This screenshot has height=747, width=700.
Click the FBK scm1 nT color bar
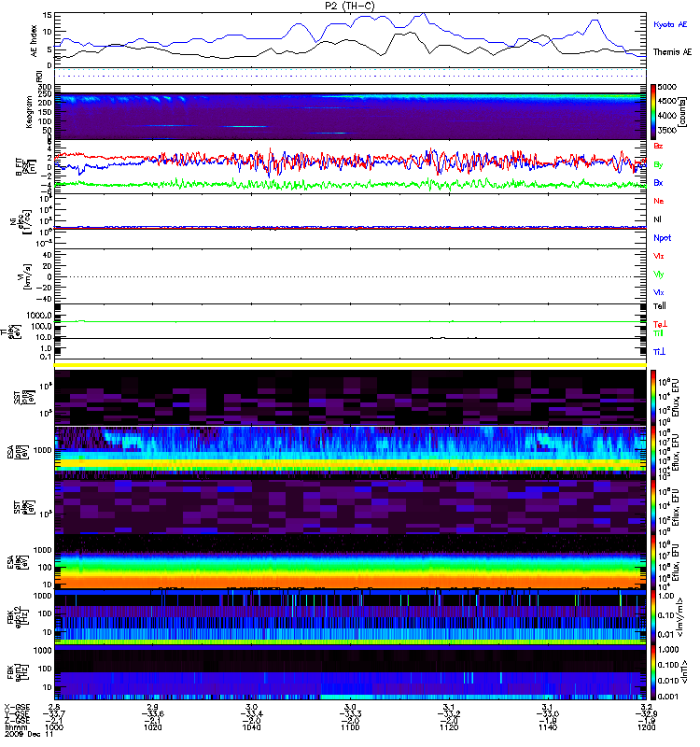[x=653, y=672]
